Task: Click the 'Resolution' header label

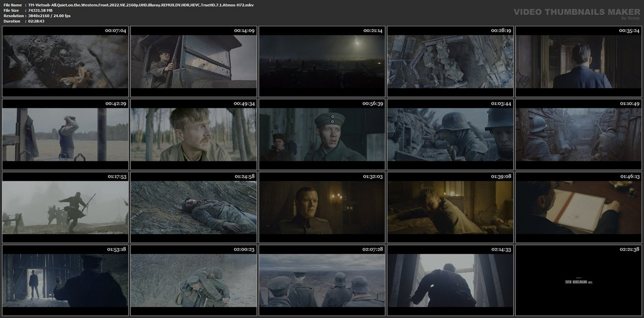Action: [x=14, y=16]
